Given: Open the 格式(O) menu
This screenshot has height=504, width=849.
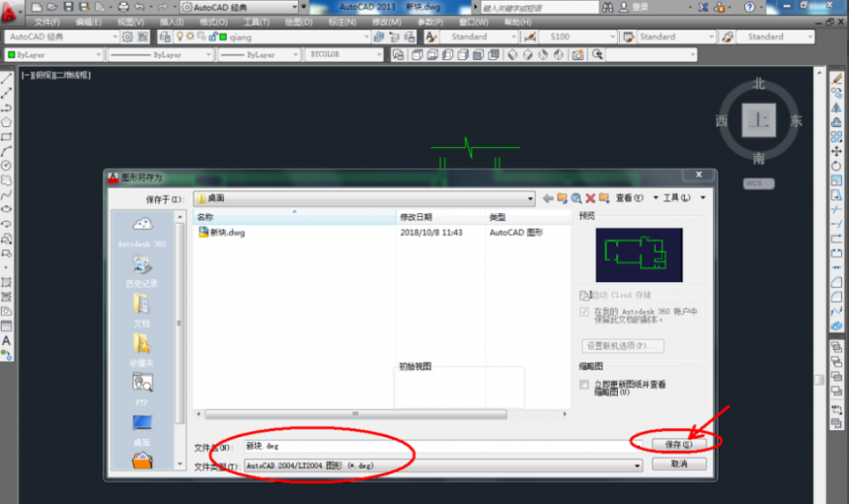Looking at the screenshot, I should tap(213, 22).
